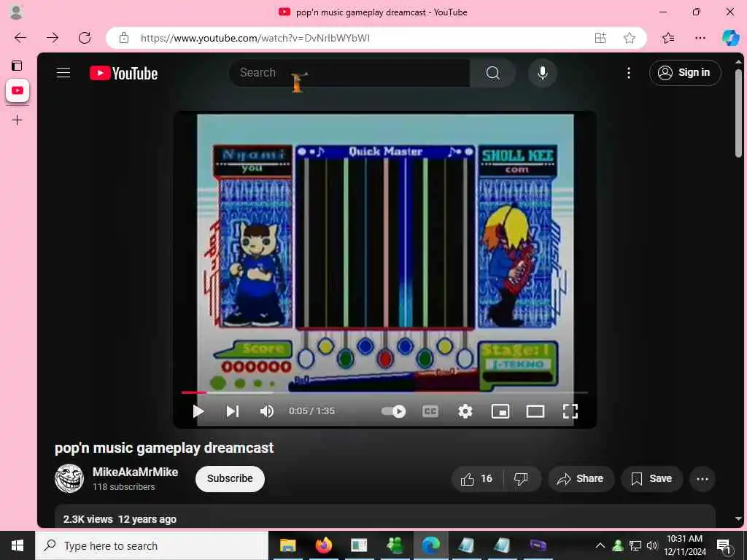The image size is (747, 560).
Task: Open the browser favorites list
Action: [668, 38]
